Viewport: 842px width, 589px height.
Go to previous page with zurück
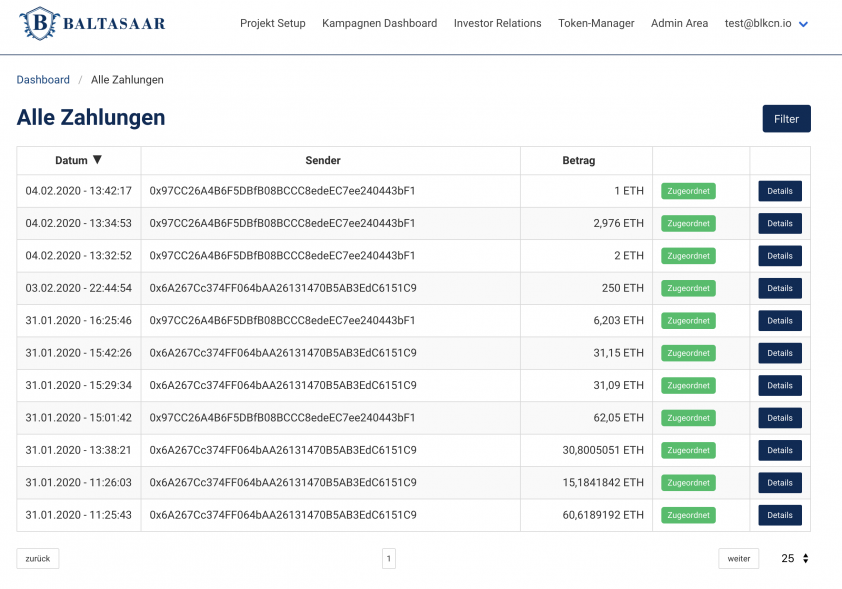(38, 558)
